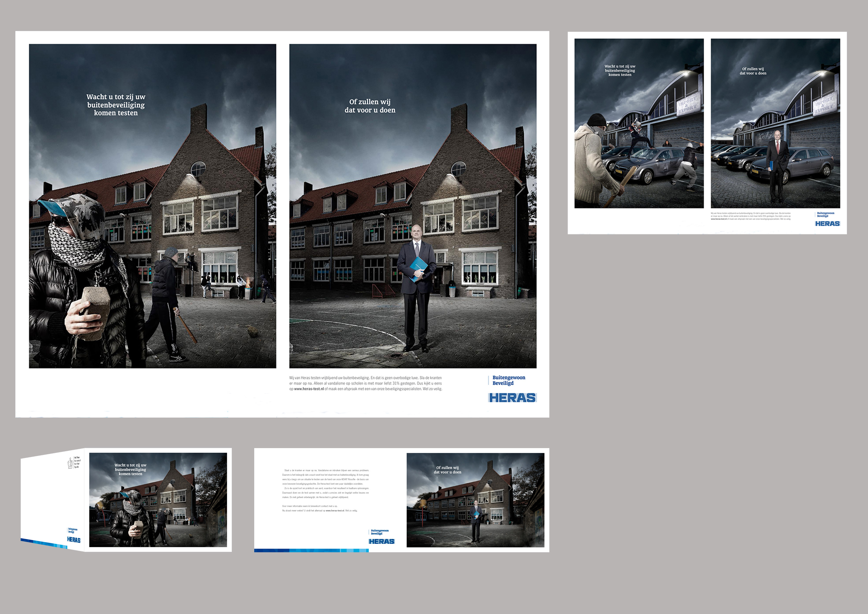Click 'Buitengewoon Beveiligd' tagline in large poster
The image size is (868, 614).
coord(508,380)
